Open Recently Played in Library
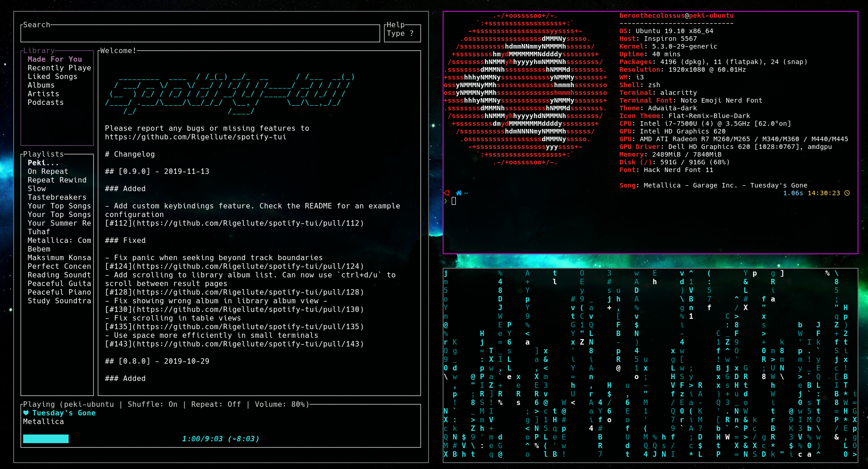 [60, 68]
